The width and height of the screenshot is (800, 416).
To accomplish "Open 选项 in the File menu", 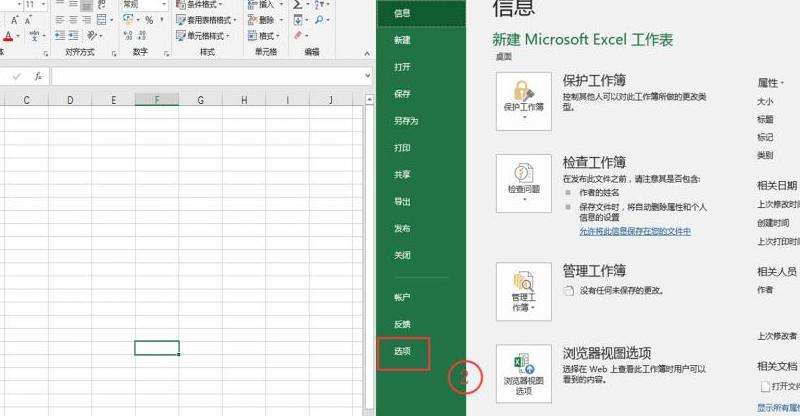I will click(403, 351).
